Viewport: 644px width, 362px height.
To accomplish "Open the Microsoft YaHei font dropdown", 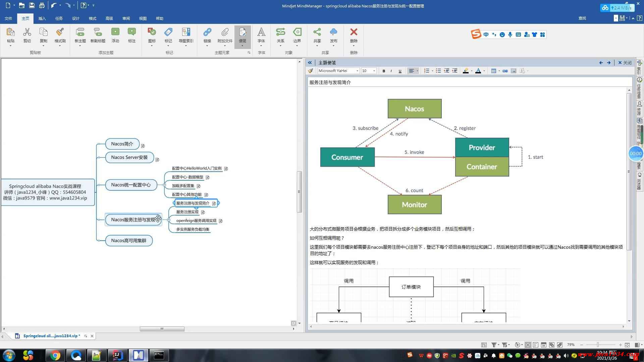I will (x=358, y=71).
